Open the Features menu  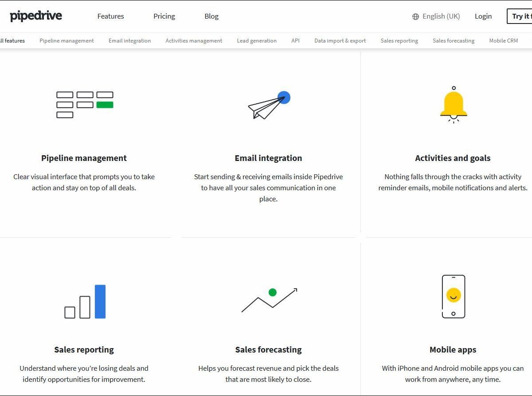[x=111, y=16]
